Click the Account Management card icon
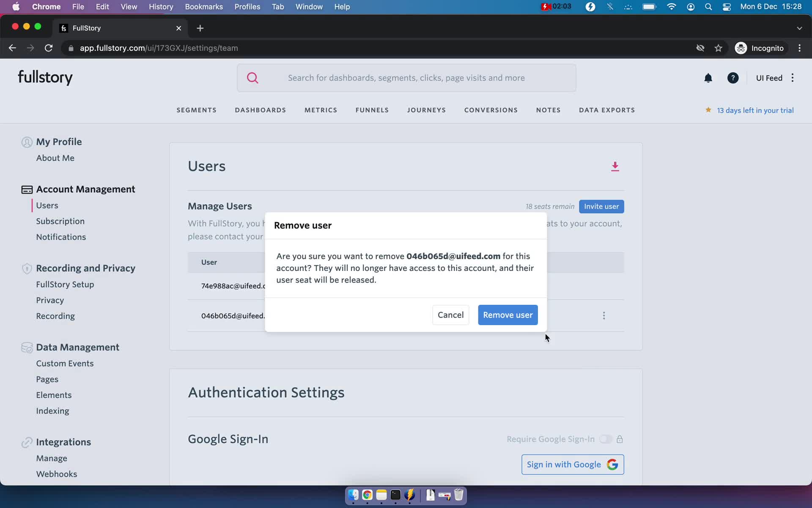This screenshot has width=812, height=508. (x=27, y=190)
